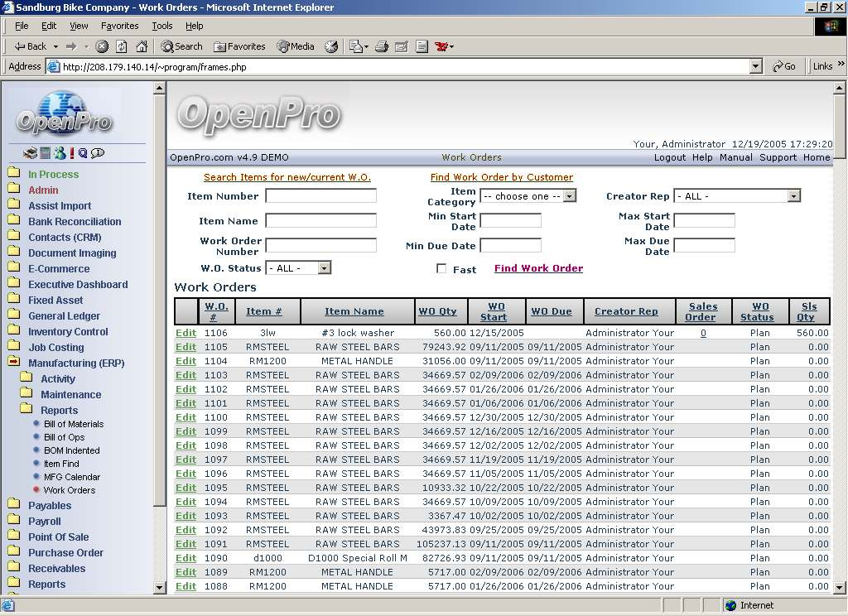Open the Favorites menu

pos(120,26)
